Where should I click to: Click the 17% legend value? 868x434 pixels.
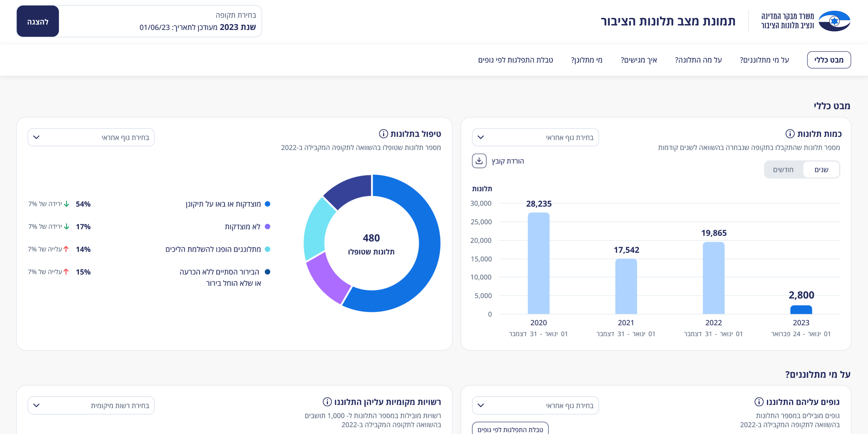pos(83,227)
